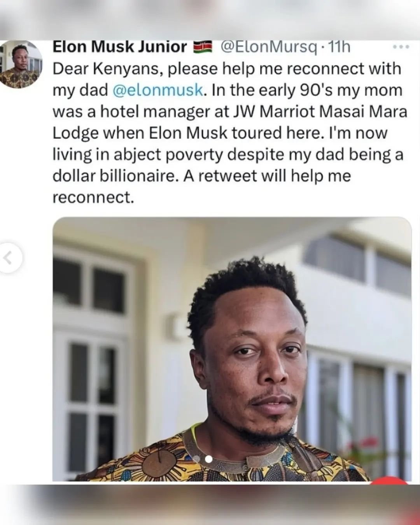Viewport: 420px width, 525px height.
Task: Open the round profile avatar picture
Action: [x=21, y=65]
